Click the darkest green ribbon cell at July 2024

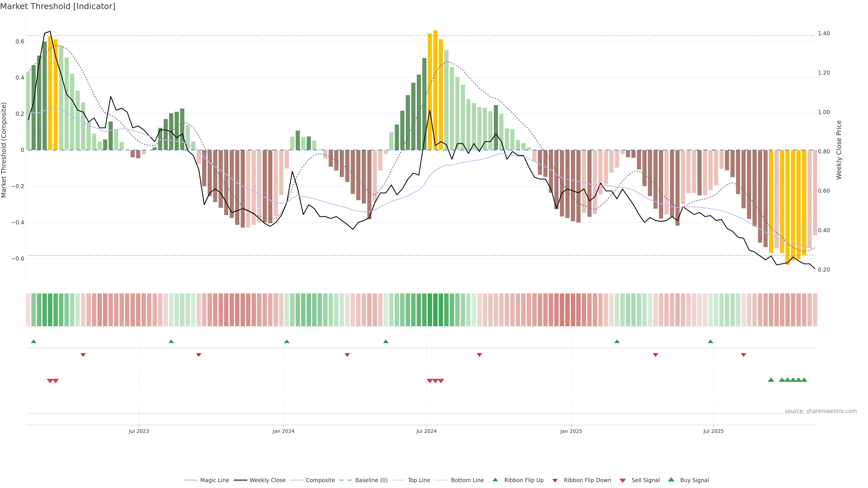pyautogui.click(x=435, y=310)
